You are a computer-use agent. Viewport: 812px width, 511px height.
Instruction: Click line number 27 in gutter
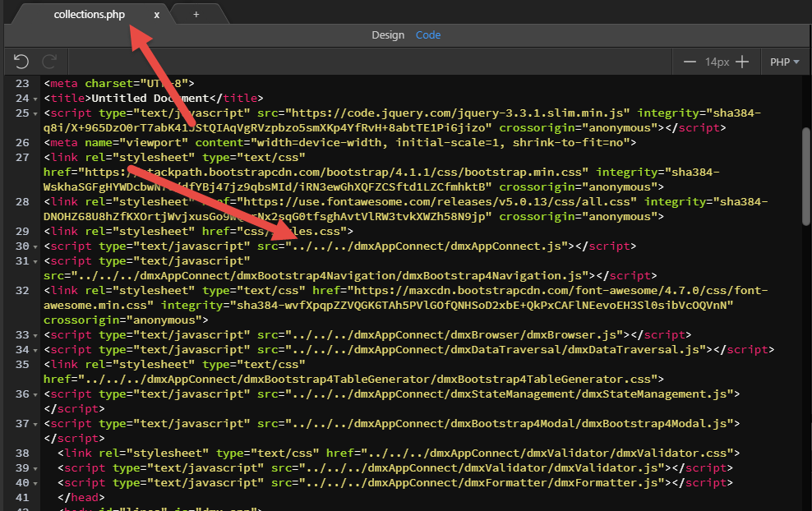coord(22,158)
